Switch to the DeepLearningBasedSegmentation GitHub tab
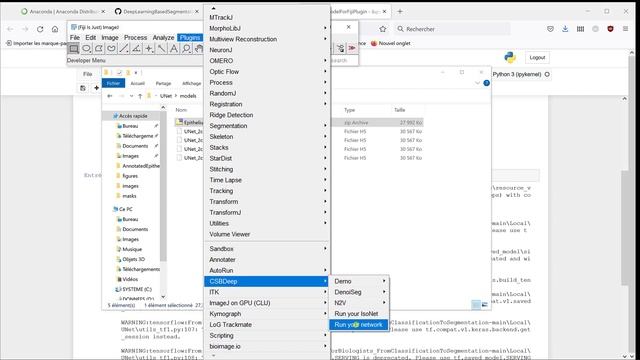The image size is (640, 360). [158, 11]
